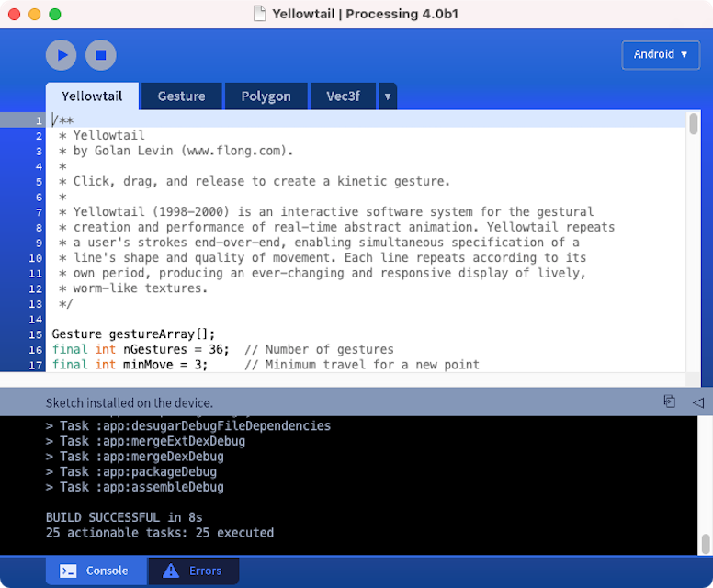Click line 7 'Yellowtail (1998-2000)' comment
The width and height of the screenshot is (713, 588).
(x=326, y=212)
